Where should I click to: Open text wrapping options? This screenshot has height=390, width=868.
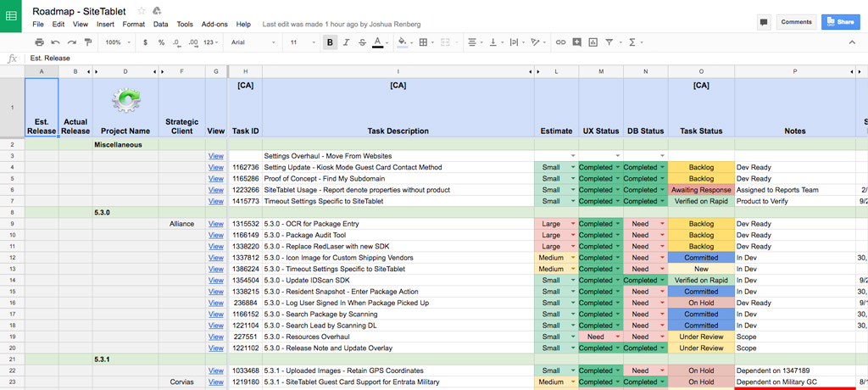coord(516,42)
